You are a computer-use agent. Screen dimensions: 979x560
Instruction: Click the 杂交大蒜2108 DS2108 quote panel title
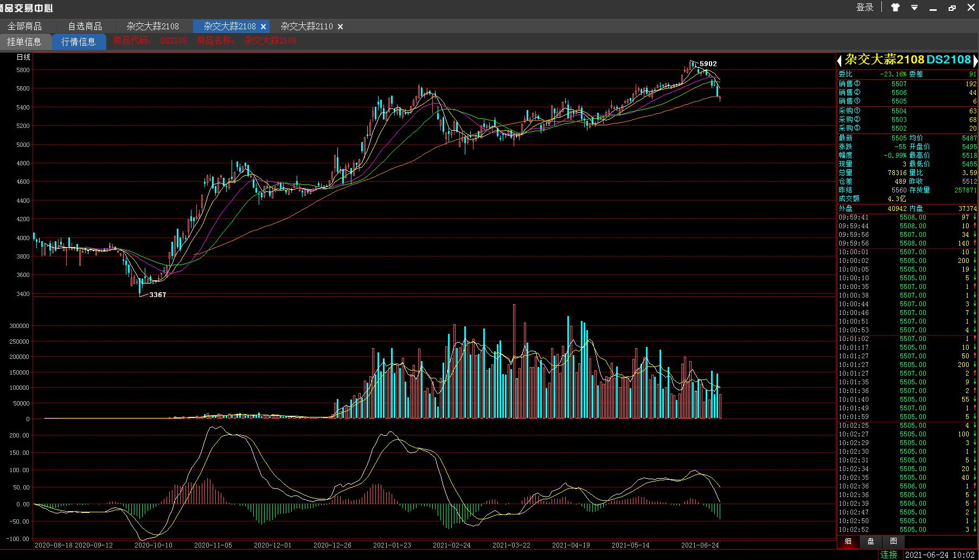[907, 60]
